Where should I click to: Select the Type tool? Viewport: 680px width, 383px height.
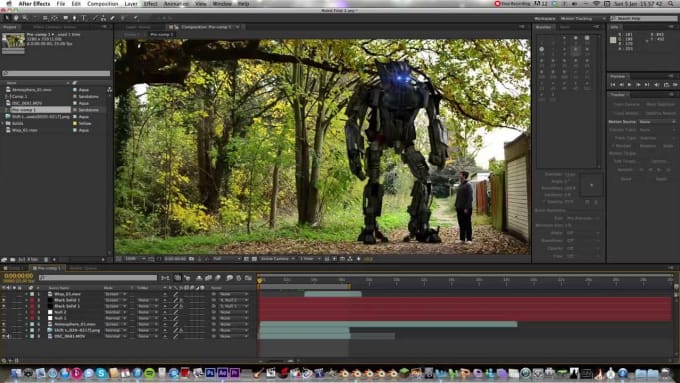point(84,18)
